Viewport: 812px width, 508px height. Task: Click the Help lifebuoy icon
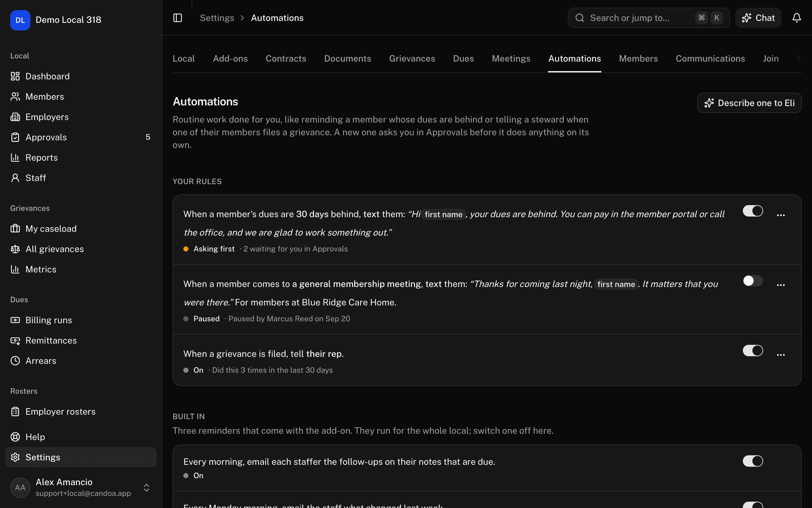[15, 437]
